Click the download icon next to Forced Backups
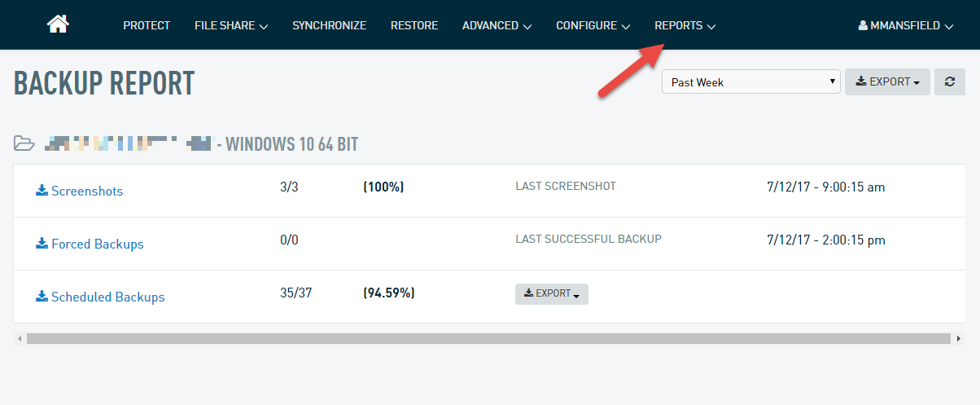The height and width of the screenshot is (405, 980). tap(42, 244)
